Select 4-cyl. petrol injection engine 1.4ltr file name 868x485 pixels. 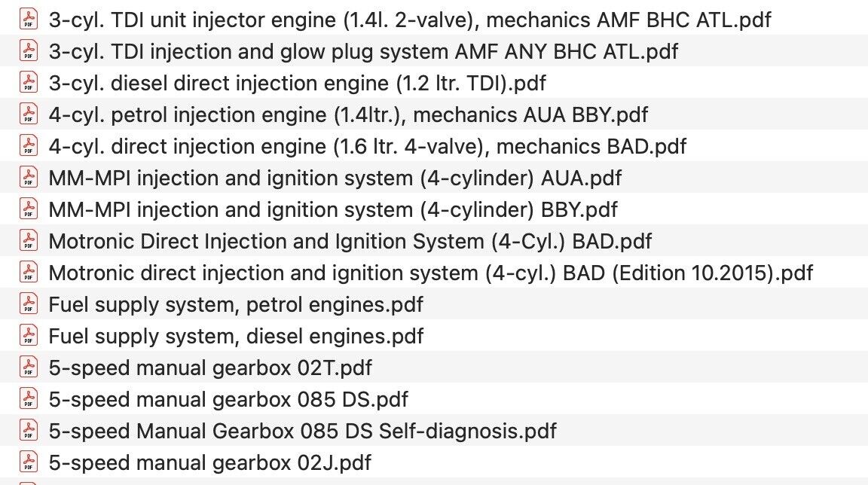click(x=347, y=114)
